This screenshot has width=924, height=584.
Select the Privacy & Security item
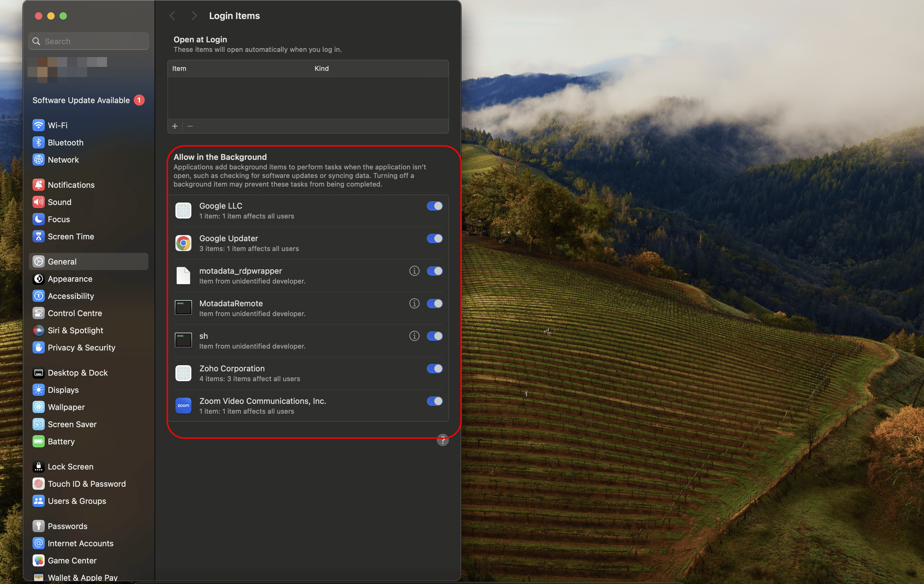pyautogui.click(x=81, y=347)
